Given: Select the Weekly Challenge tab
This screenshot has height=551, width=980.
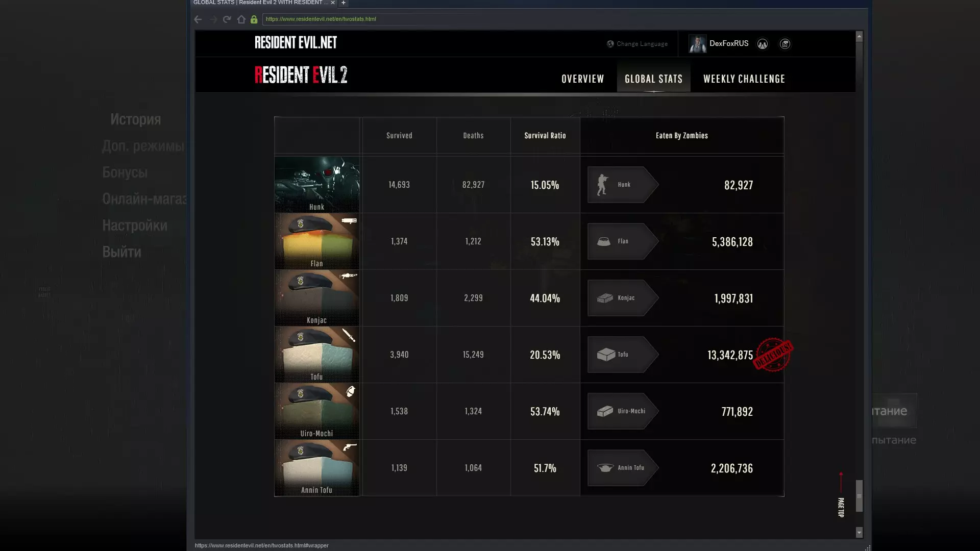Looking at the screenshot, I should pyautogui.click(x=744, y=79).
